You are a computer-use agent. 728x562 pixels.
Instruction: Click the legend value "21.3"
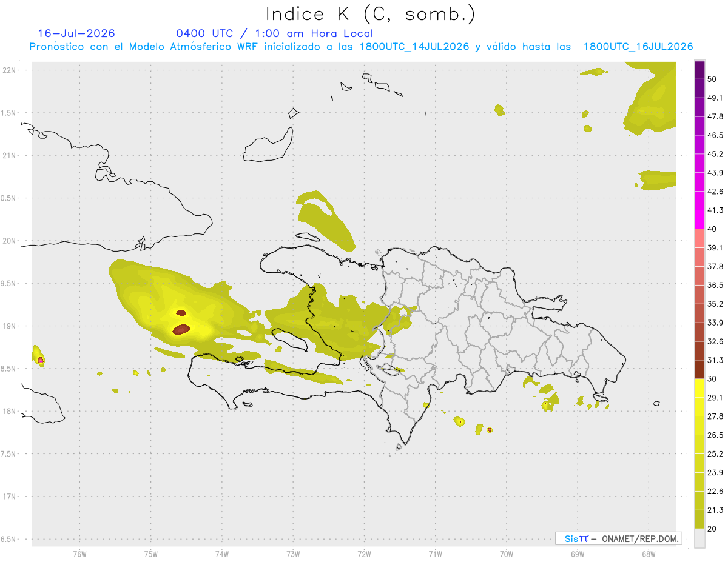click(715, 510)
